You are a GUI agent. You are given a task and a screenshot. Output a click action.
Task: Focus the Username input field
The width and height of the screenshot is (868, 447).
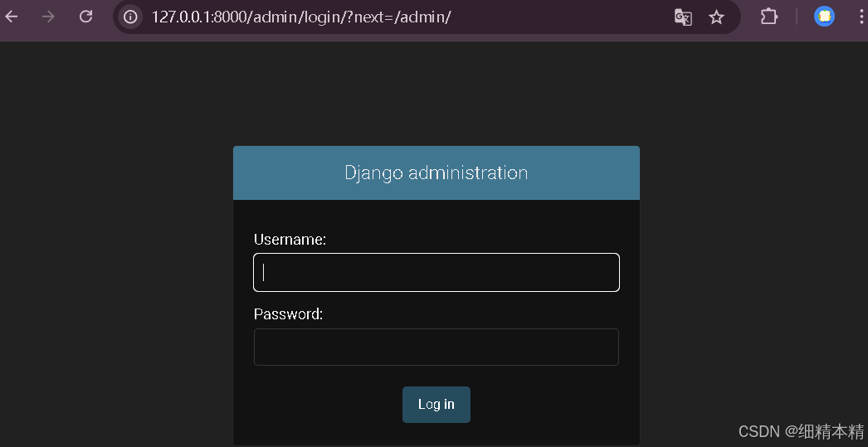point(436,272)
